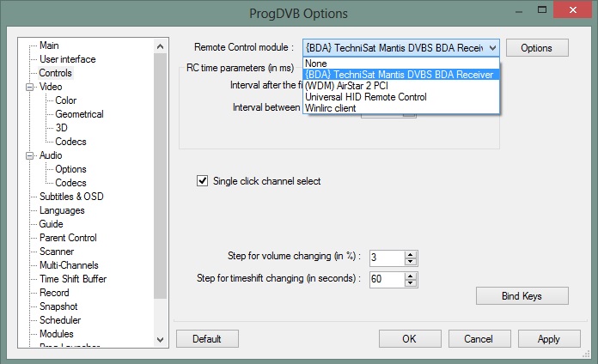Go to Time Shift Buffer settings
The height and width of the screenshot is (364, 598).
pyautogui.click(x=73, y=279)
